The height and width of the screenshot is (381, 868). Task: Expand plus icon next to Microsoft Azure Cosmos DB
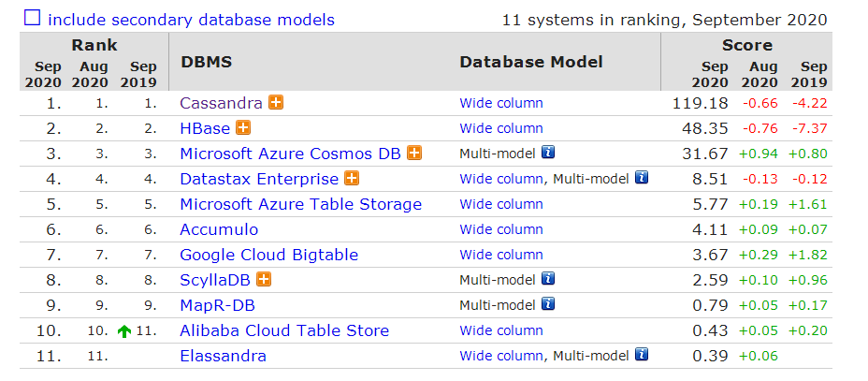tap(414, 154)
